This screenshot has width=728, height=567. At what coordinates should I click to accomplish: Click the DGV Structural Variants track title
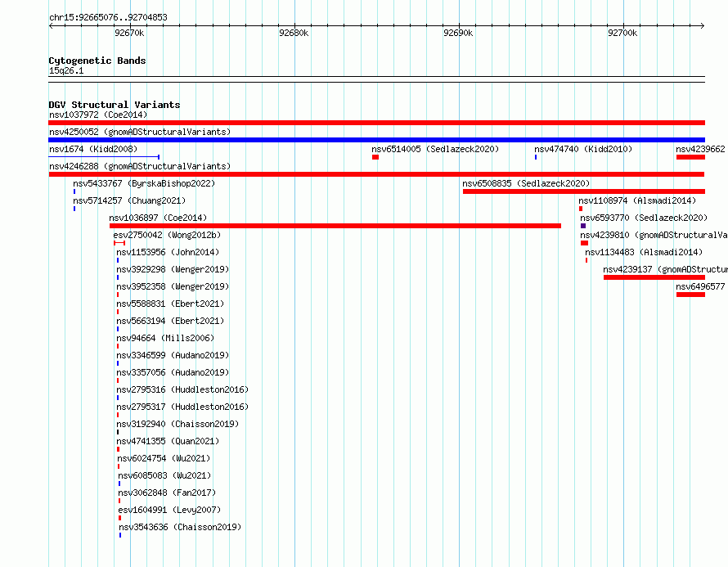pyautogui.click(x=115, y=105)
